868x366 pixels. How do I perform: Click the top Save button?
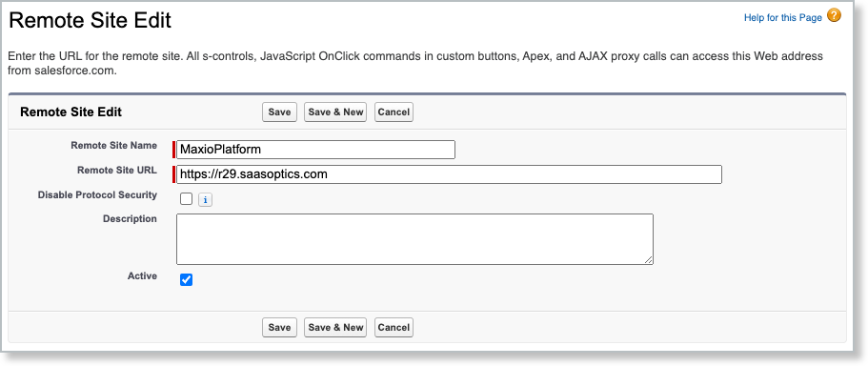coord(279,112)
